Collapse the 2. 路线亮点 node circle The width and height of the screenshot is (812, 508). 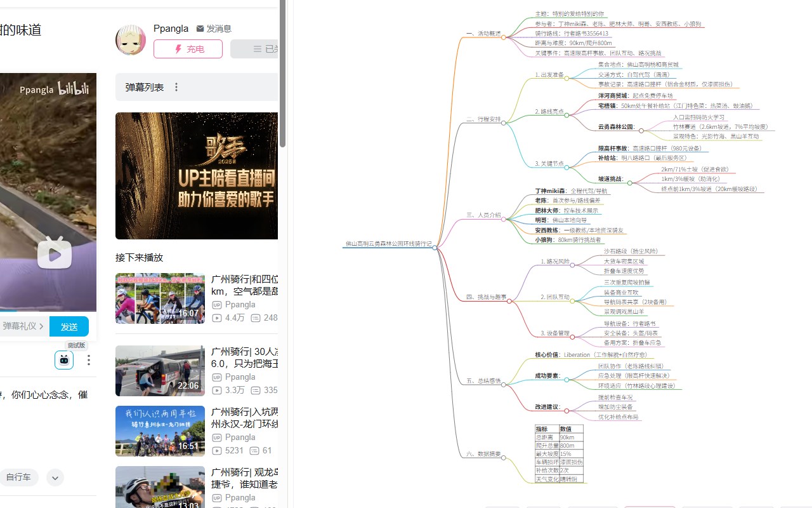pos(566,116)
